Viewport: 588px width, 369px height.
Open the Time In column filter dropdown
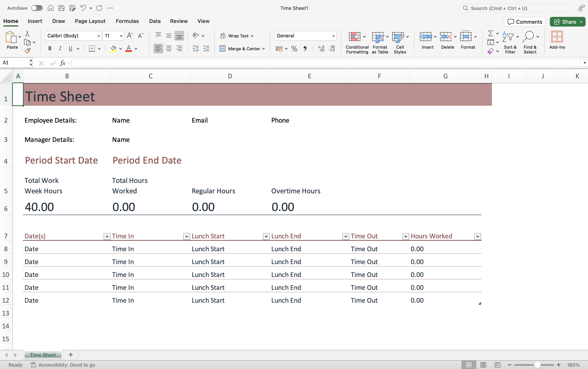[x=186, y=236]
